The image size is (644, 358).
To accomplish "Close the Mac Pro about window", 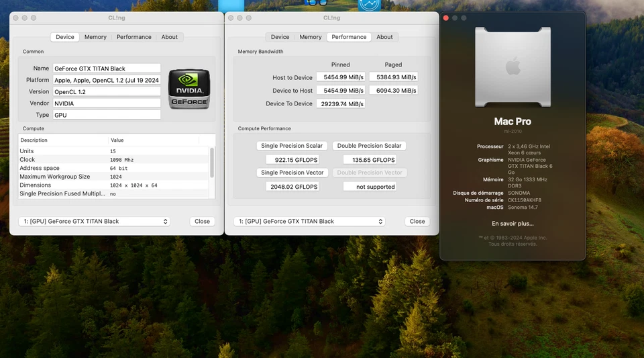I will [446, 18].
